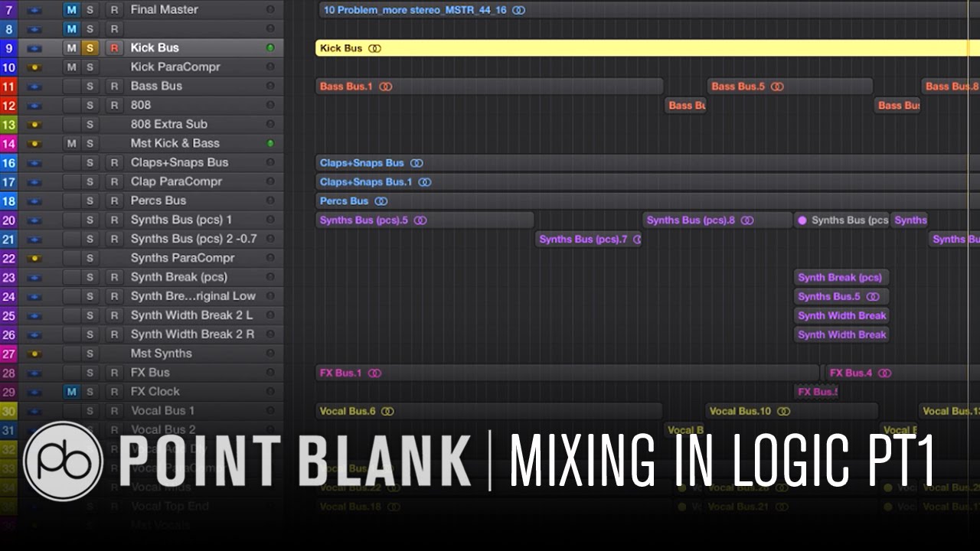Solo the Mst Synths track

click(x=90, y=354)
